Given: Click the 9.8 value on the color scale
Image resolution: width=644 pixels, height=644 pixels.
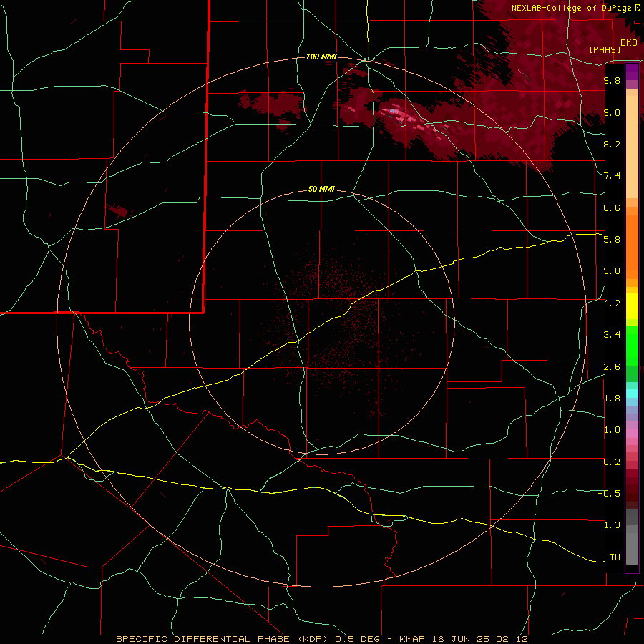Looking at the screenshot, I should tap(612, 80).
